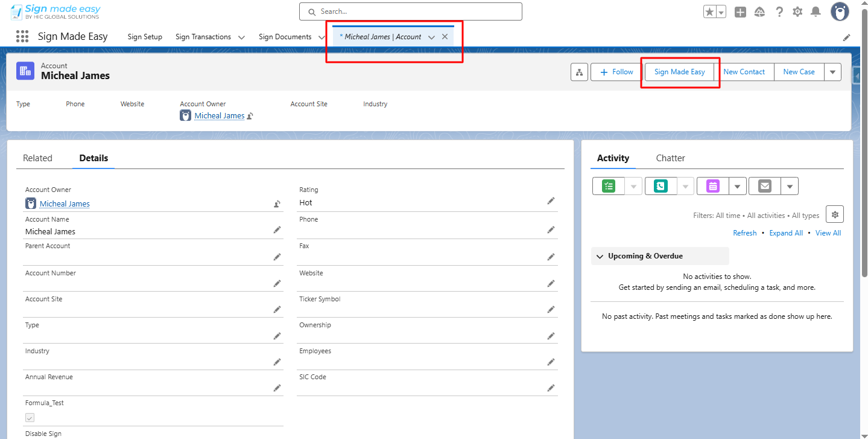The width and height of the screenshot is (868, 439).
Task: Open the App Launcher grid icon
Action: (22, 37)
